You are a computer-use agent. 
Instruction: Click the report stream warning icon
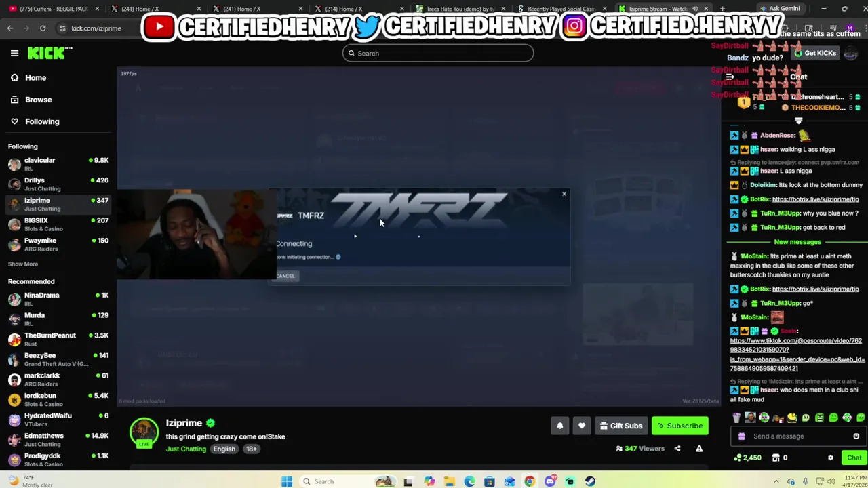[699, 449]
